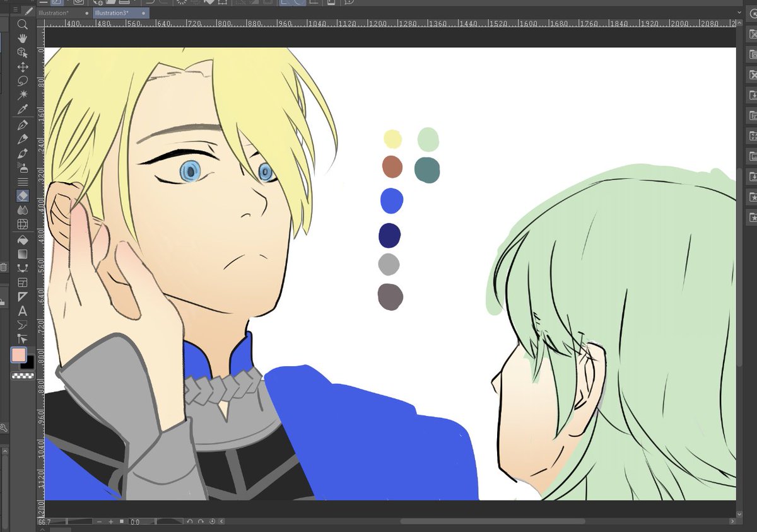Screen dimensions: 757x532
Task: Pick the dark gray palette dot on canvas
Action: click(x=390, y=296)
